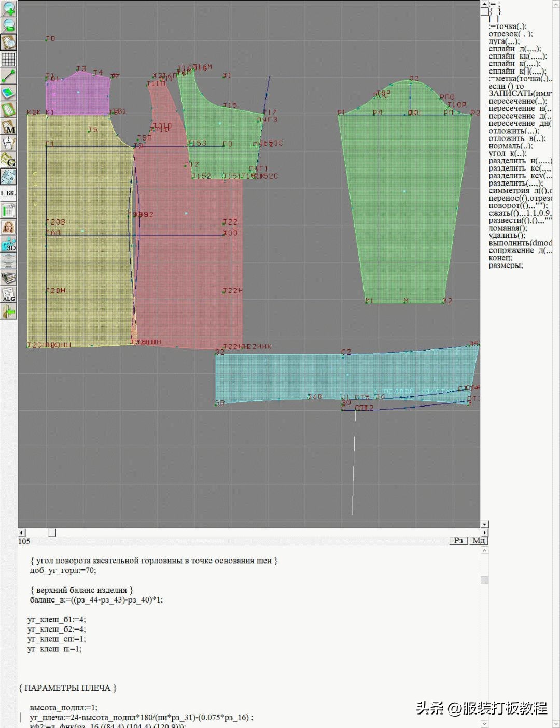Click the i_66. toolbar button
The width and height of the screenshot is (560, 728).
9,193
